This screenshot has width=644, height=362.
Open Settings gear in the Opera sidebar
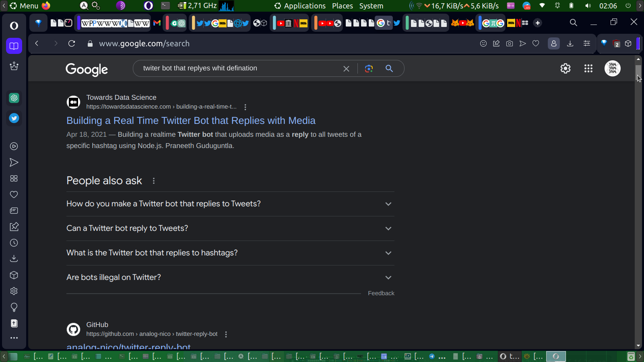[14, 291]
